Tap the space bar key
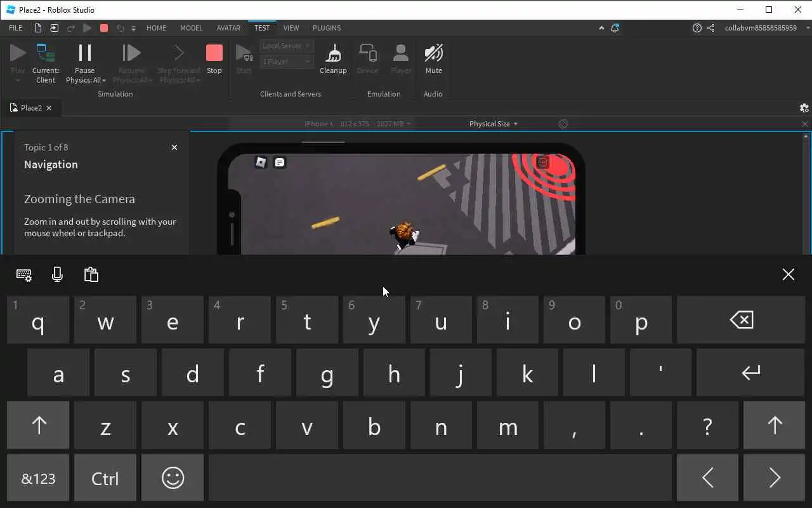The height and width of the screenshot is (508, 812). click(x=440, y=478)
